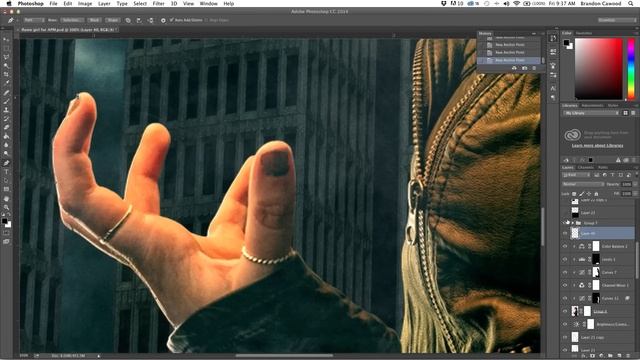Select the Healing Brush tool
The width and height of the screenshot is (640, 360).
(6, 93)
